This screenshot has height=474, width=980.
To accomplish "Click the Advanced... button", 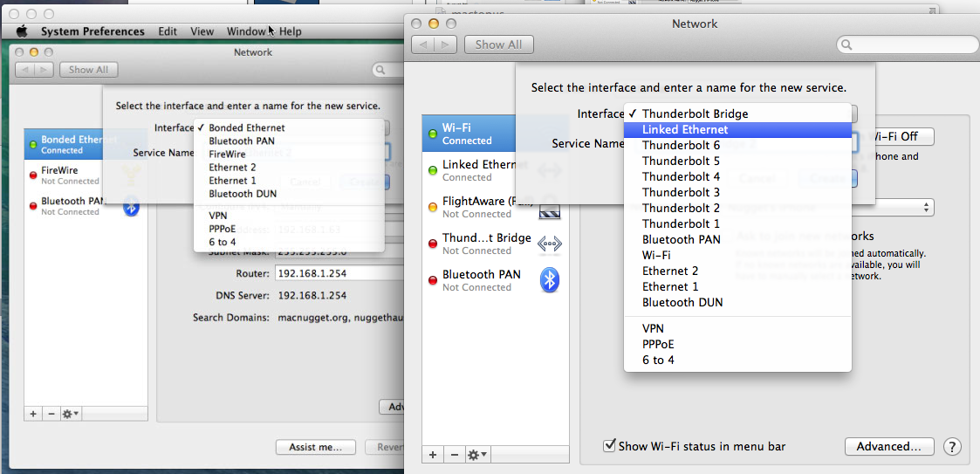I will point(888,446).
